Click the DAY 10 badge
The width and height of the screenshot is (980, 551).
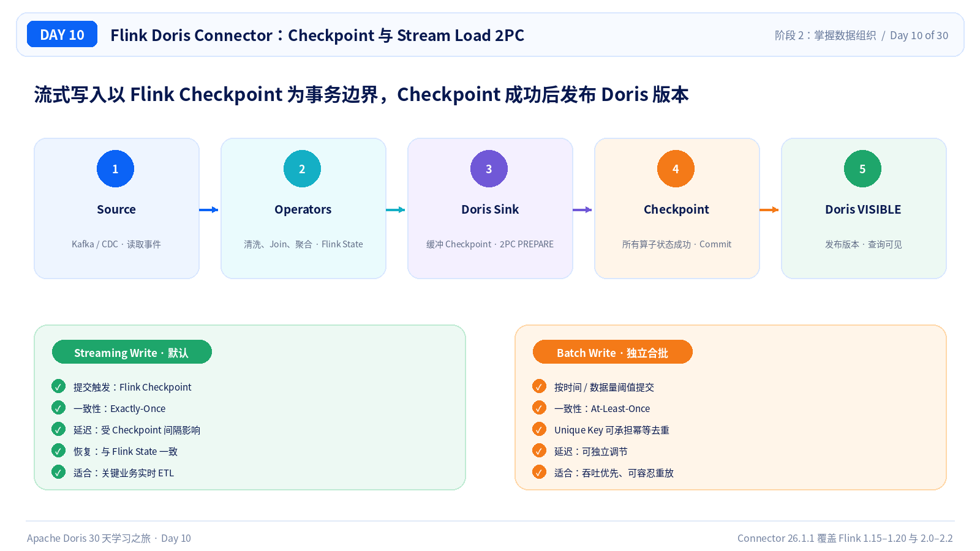(x=62, y=34)
